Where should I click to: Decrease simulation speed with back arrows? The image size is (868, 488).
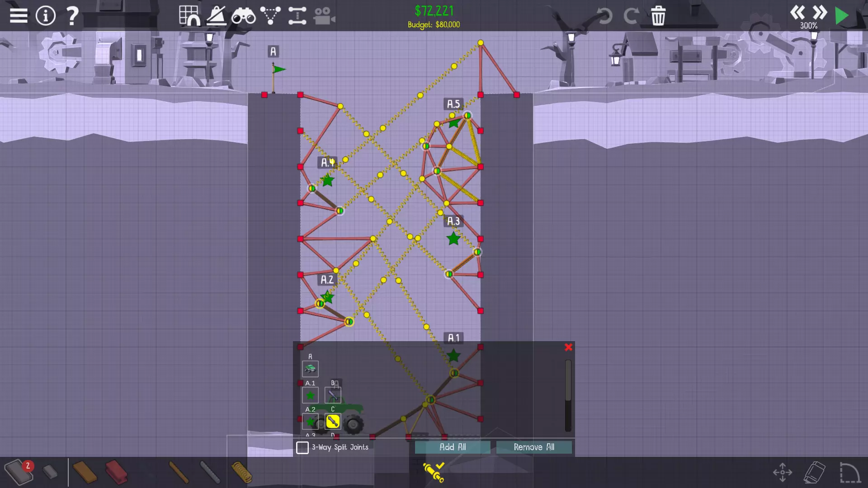797,12
